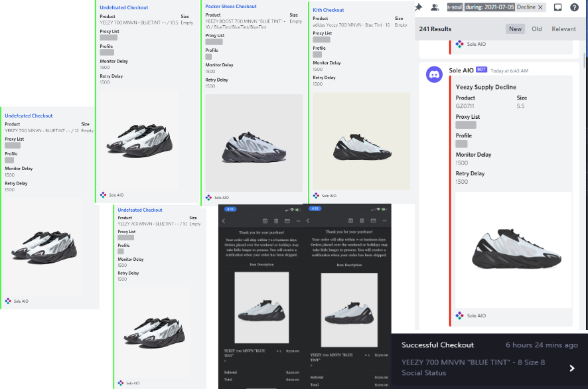The width and height of the screenshot is (588, 389).
Task: Click the search field containing Decline
Action: coord(496,7)
